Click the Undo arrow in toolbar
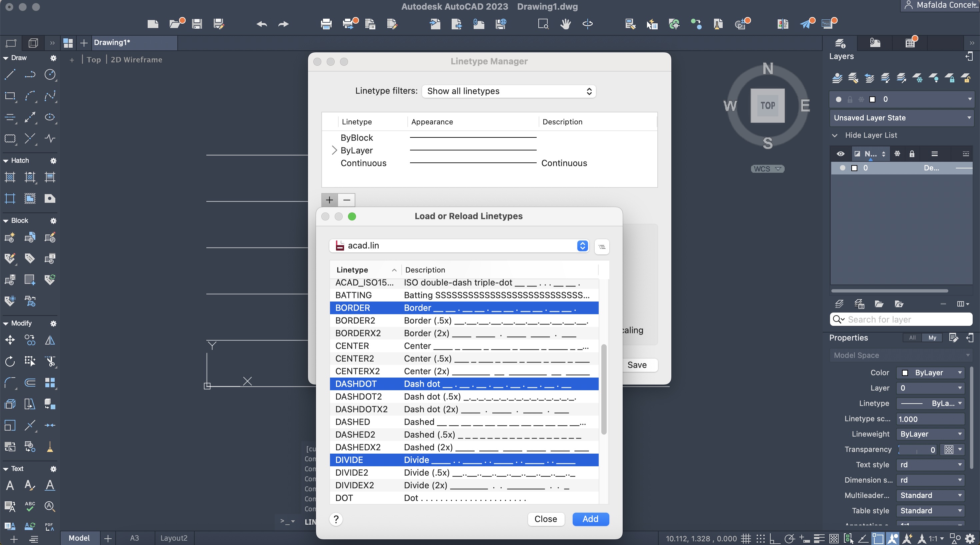 262,24
